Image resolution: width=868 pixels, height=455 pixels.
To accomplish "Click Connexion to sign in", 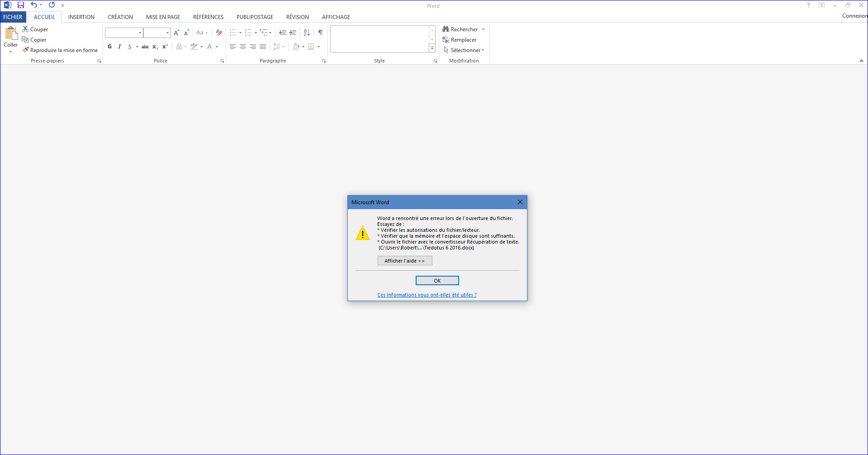I will pos(854,16).
